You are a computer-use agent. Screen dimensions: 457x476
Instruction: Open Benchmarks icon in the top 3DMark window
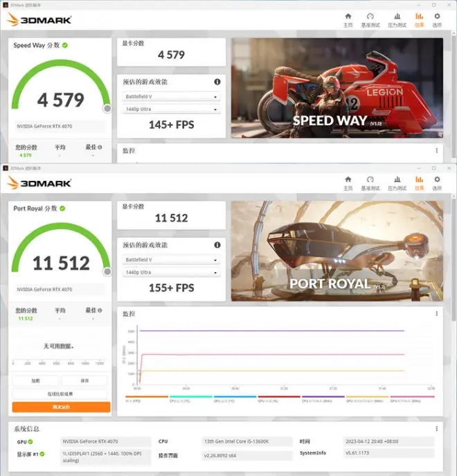click(x=370, y=19)
